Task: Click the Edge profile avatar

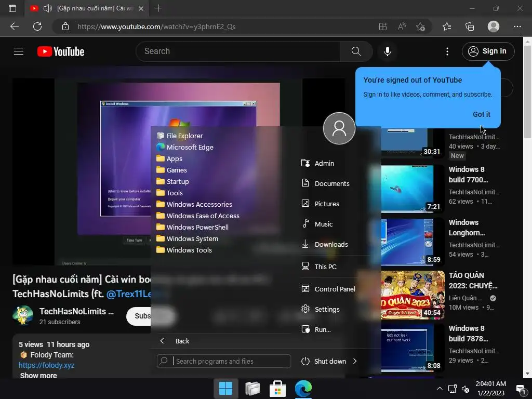Action: click(x=494, y=26)
